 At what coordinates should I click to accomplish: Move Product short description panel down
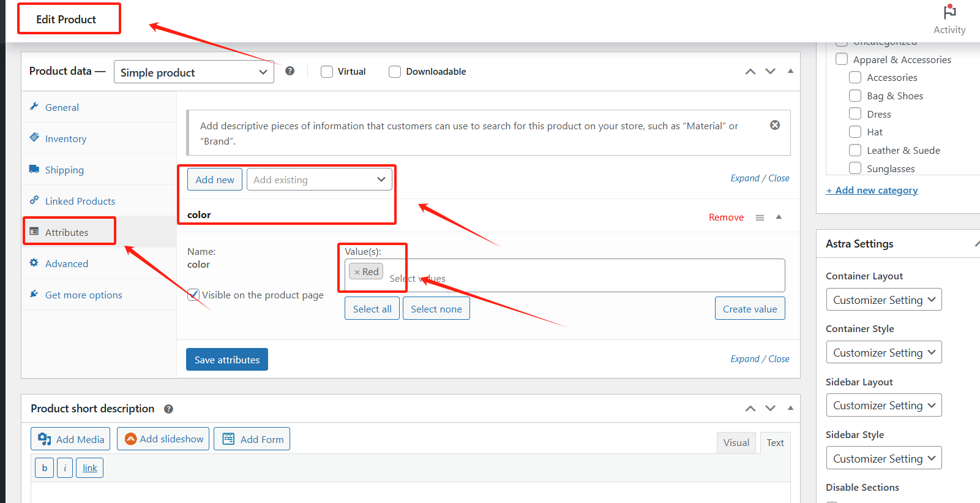coord(771,409)
